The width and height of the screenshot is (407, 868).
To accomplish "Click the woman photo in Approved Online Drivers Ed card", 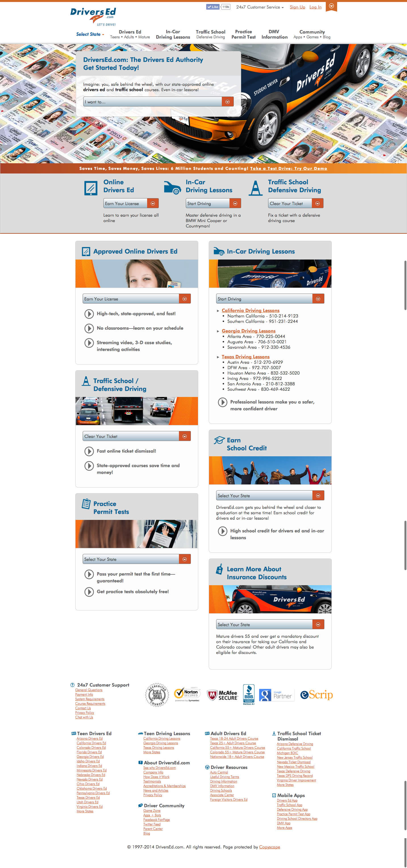I will coord(137,274).
